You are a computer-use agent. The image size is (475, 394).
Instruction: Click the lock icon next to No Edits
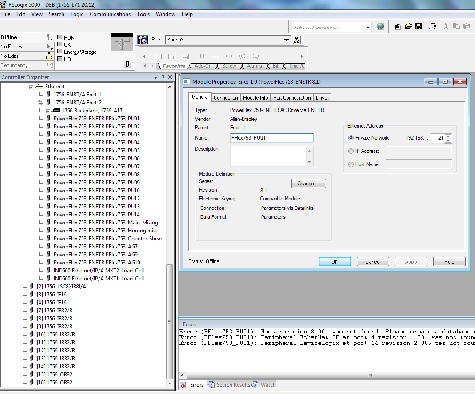pyautogui.click(x=49, y=56)
